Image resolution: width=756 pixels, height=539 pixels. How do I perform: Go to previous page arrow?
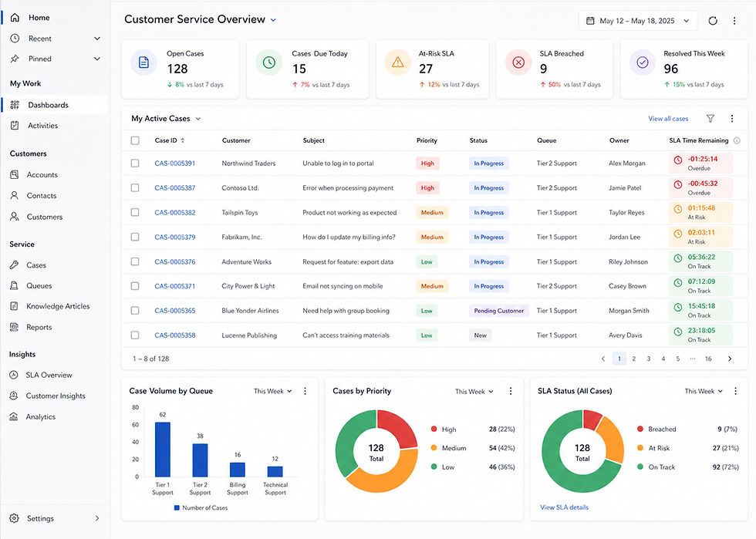pyautogui.click(x=603, y=359)
